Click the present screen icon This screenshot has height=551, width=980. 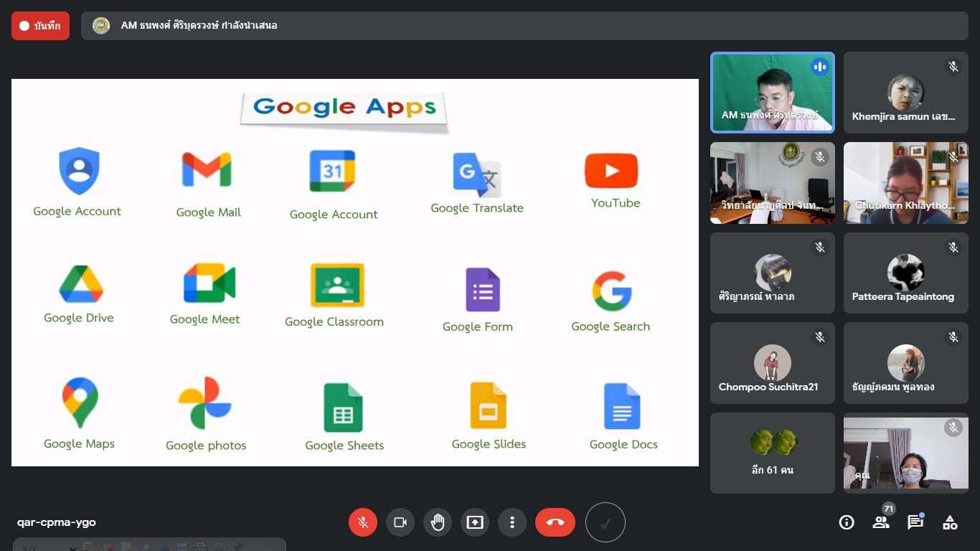[475, 522]
